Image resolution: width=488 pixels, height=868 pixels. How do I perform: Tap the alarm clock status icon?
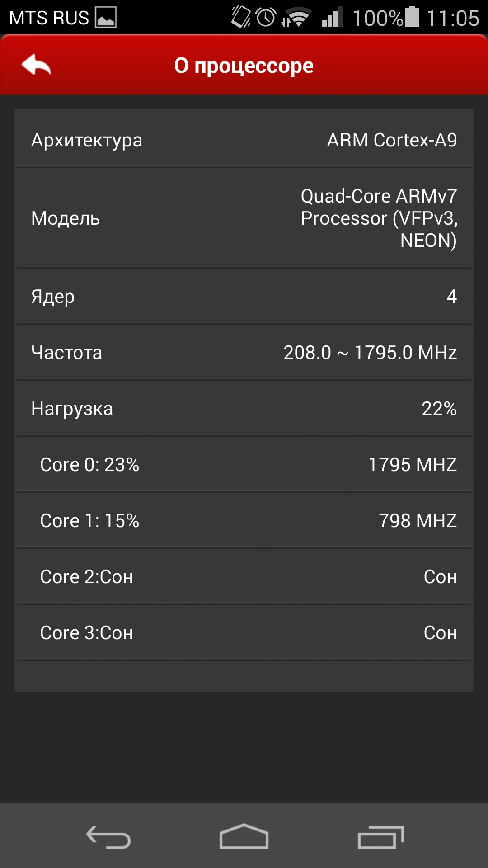point(266,18)
